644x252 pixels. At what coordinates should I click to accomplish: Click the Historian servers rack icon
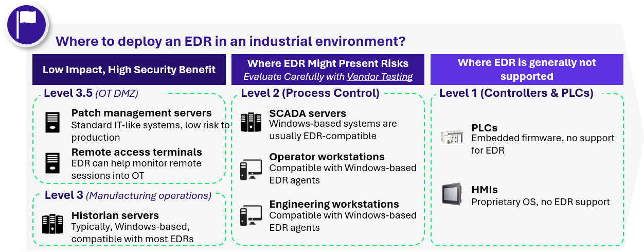[52, 224]
